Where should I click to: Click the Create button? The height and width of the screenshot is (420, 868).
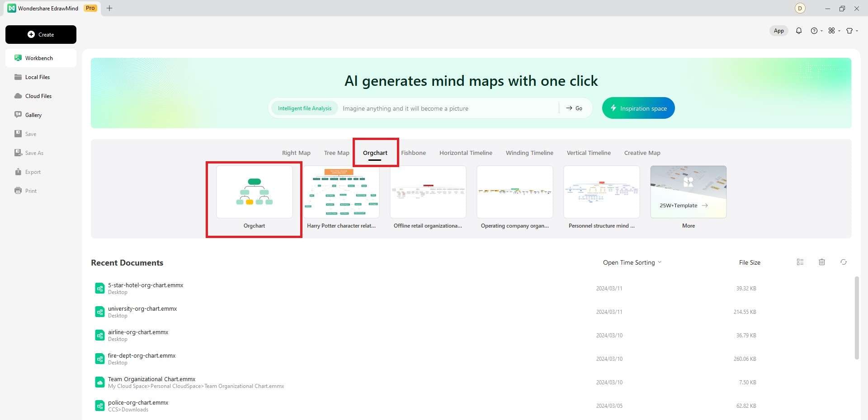(x=41, y=34)
